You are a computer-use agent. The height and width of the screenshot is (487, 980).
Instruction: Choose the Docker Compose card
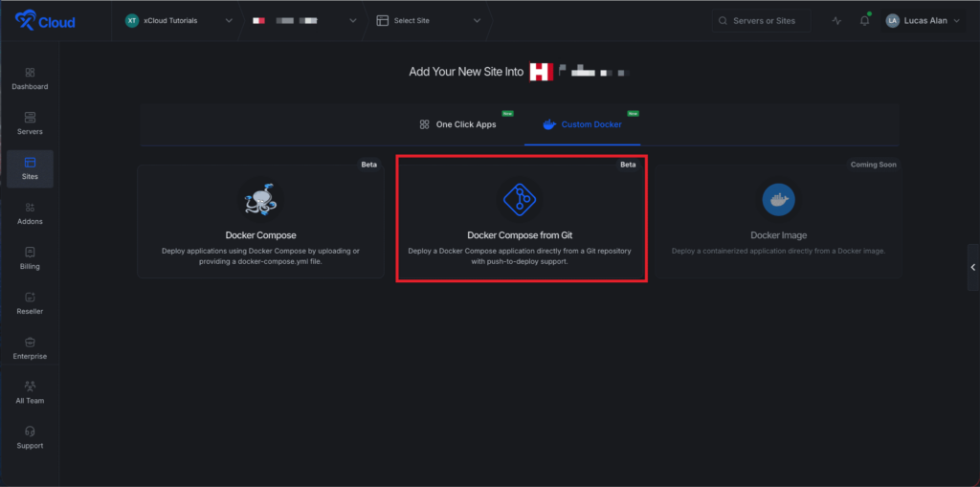tap(260, 221)
